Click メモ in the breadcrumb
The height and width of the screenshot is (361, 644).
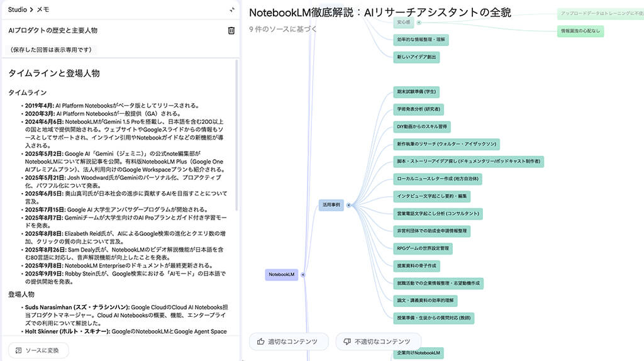point(43,9)
